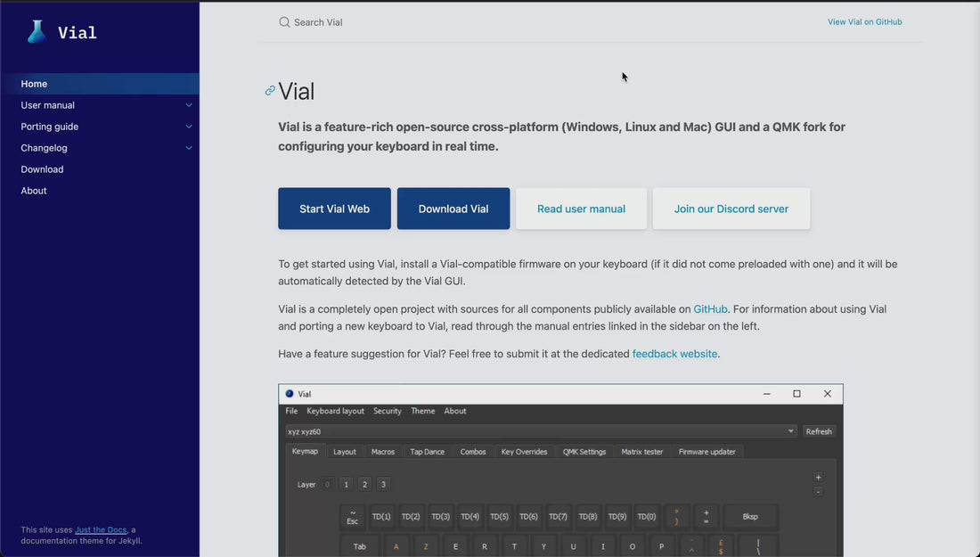Click Join our Discord server button
Viewport: 980px width, 557px height.
[731, 209]
